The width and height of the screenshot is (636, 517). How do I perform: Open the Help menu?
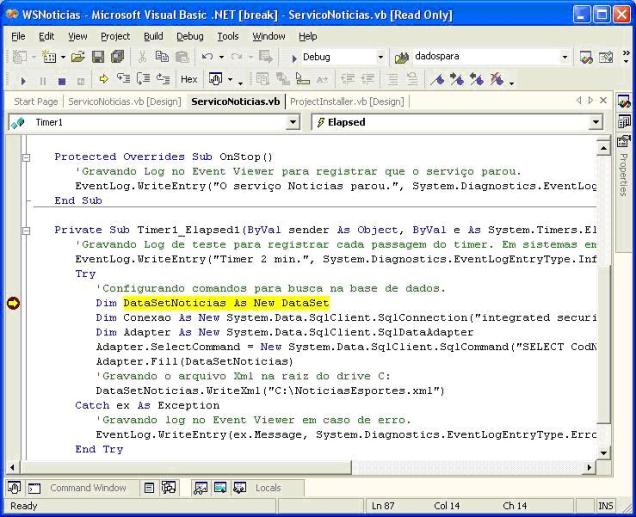click(x=308, y=36)
